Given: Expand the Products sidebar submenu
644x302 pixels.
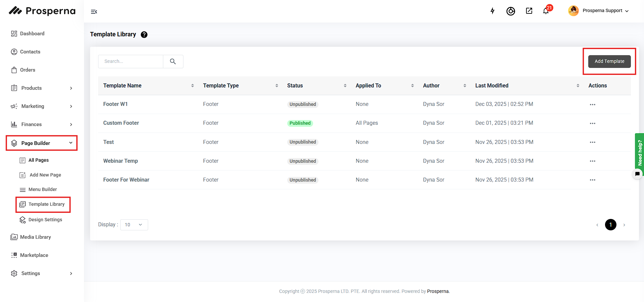Looking at the screenshot, I should point(71,88).
